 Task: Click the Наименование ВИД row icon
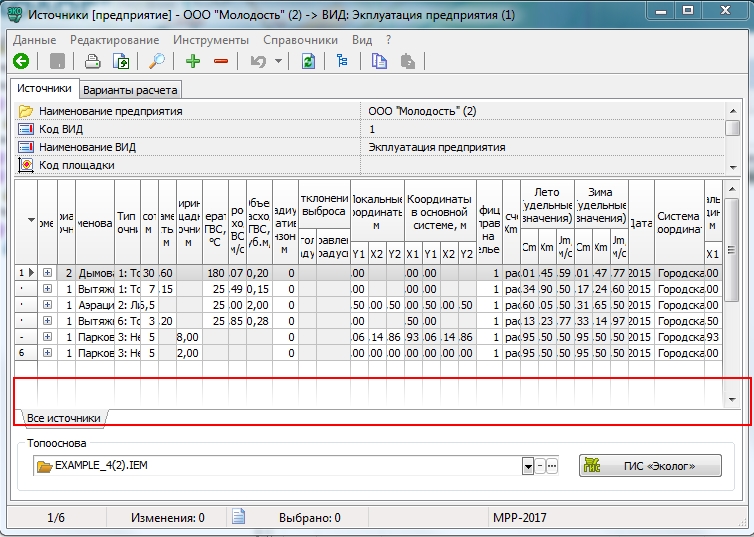[25, 147]
